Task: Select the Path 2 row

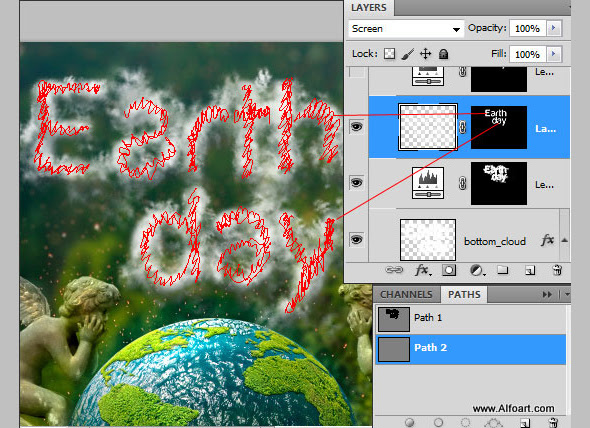Action: point(471,349)
